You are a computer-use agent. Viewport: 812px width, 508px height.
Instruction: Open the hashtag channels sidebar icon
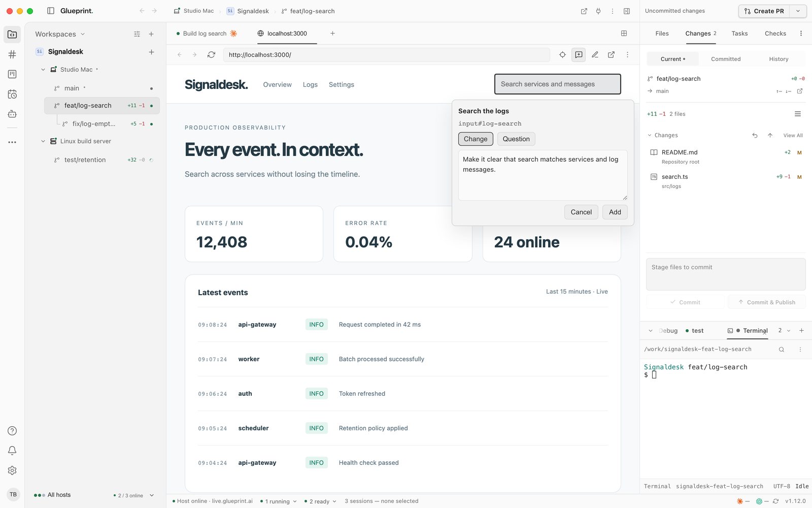(x=12, y=54)
